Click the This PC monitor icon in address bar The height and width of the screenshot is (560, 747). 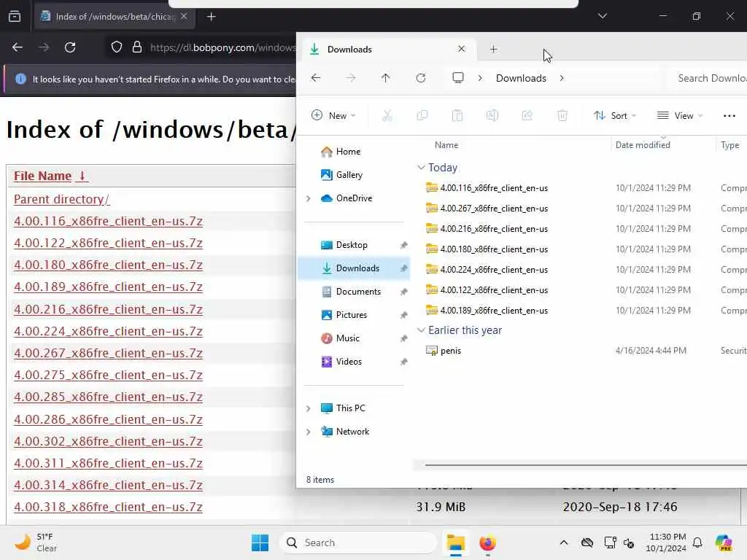(458, 77)
